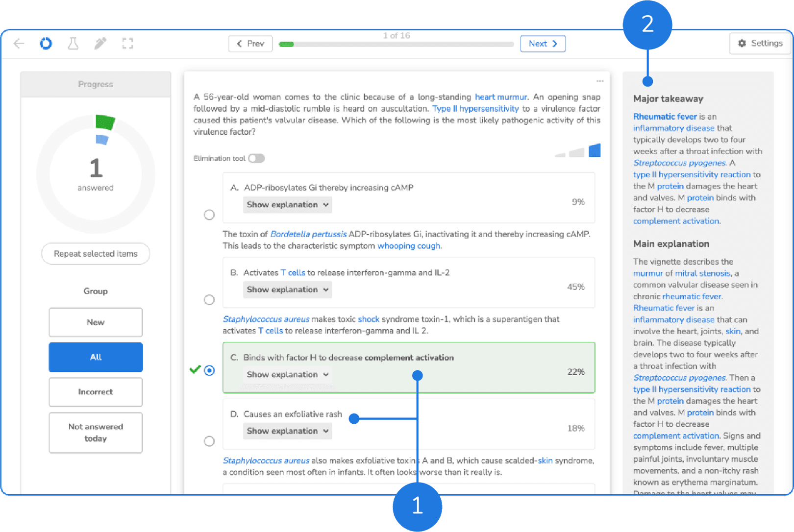794x532 pixels.
Task: Click the back arrow icon
Action: tap(19, 44)
